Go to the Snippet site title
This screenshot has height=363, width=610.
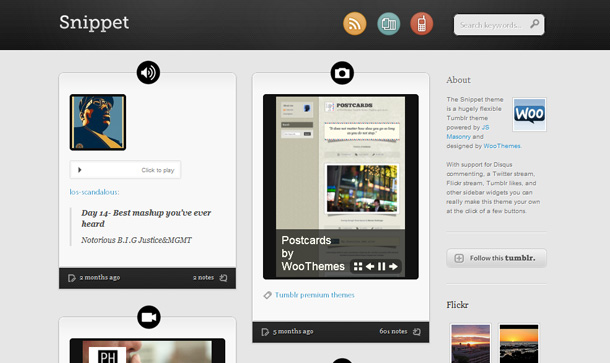coord(94,23)
